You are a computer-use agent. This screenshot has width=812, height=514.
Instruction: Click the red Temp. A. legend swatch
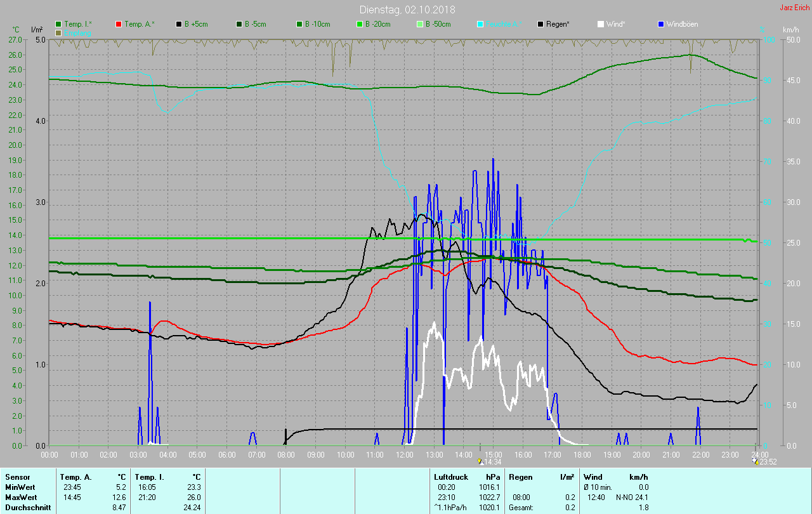tap(119, 24)
